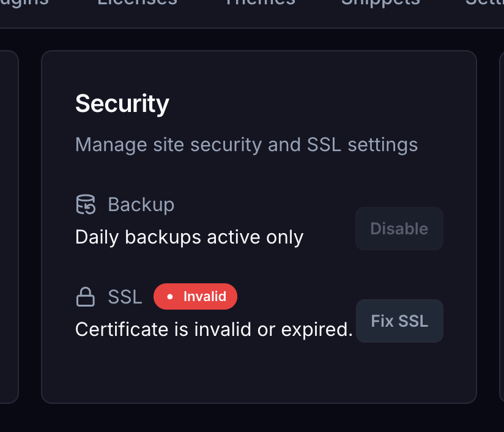Click the card left of the Security card
The image size is (504, 432).
click(9, 226)
